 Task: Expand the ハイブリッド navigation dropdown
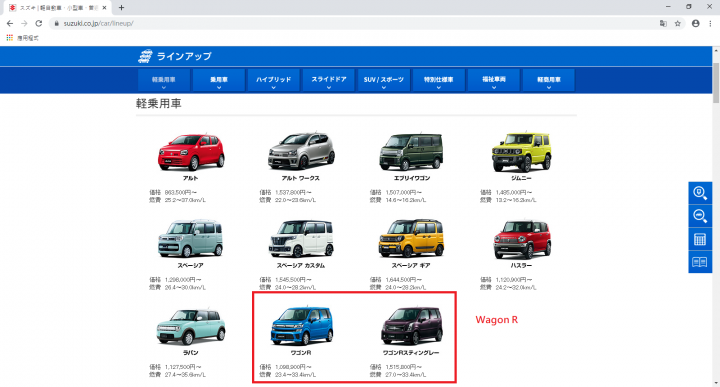pyautogui.click(x=274, y=80)
